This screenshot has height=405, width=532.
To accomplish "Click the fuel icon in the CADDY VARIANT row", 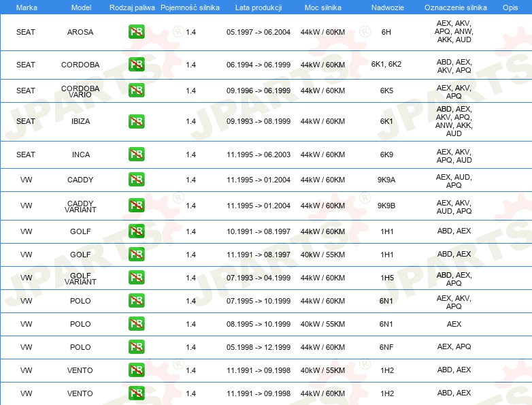I will pos(136,206).
